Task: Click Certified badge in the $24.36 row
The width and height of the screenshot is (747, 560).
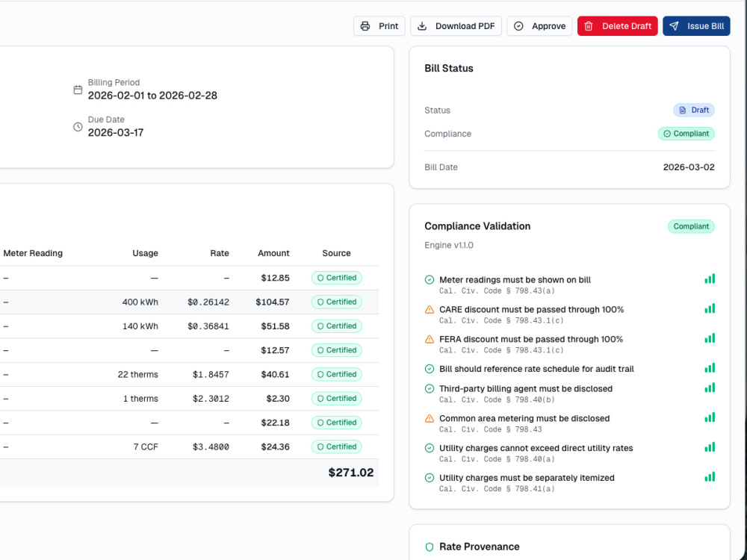Action: [x=336, y=447]
